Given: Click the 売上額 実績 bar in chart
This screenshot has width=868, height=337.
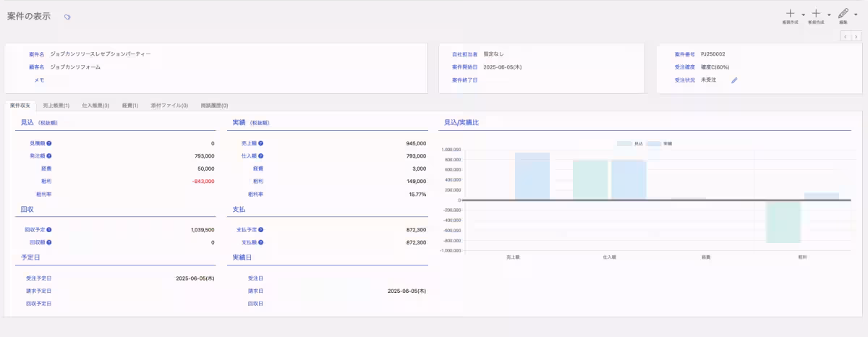Looking at the screenshot, I should [532, 176].
